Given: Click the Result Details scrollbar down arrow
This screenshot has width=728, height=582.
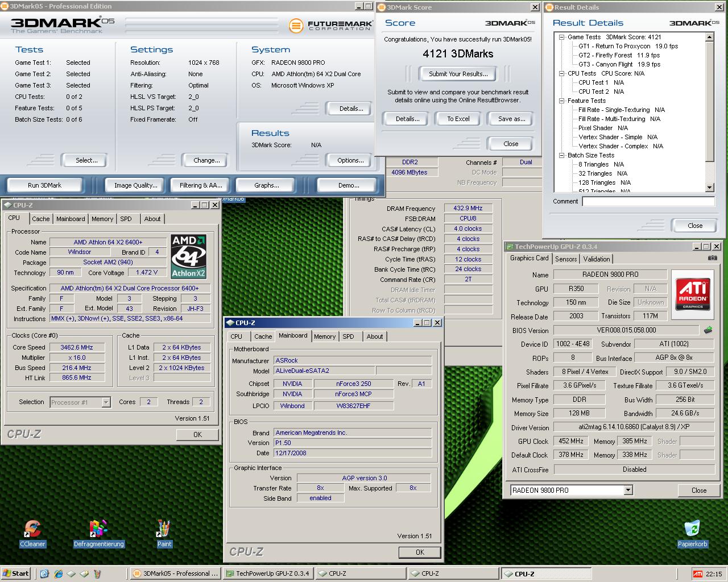Looking at the screenshot, I should point(709,187).
